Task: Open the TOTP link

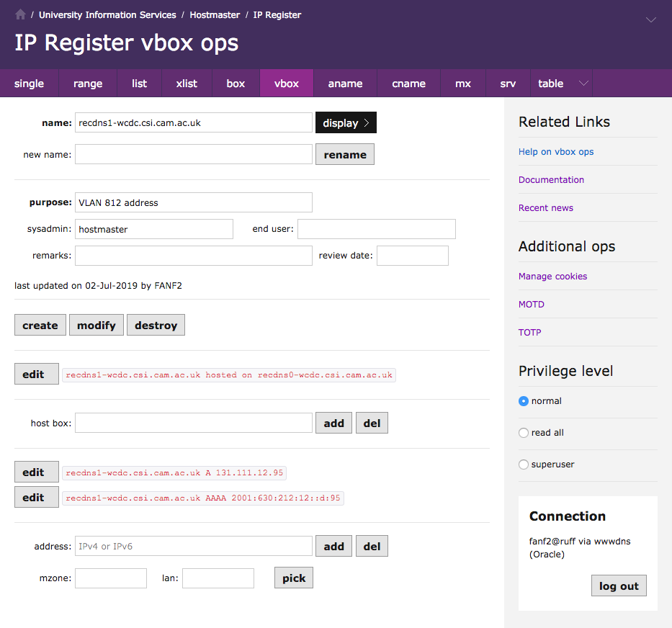Action: (529, 333)
